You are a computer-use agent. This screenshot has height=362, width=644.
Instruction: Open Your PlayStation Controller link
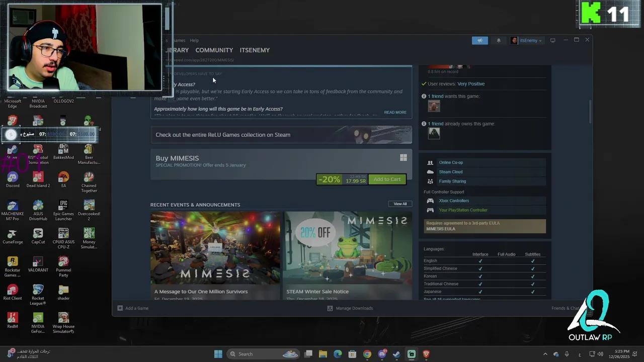[463, 210]
